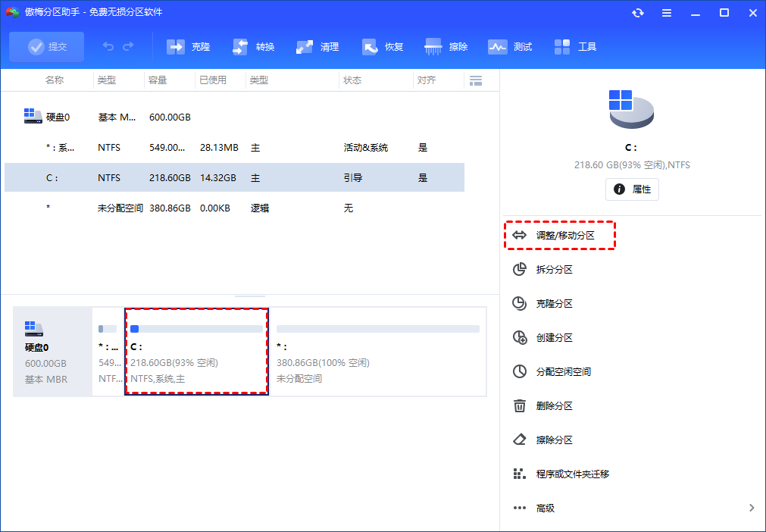766x532 pixels.
Task: Open the column display options icon
Action: point(476,80)
